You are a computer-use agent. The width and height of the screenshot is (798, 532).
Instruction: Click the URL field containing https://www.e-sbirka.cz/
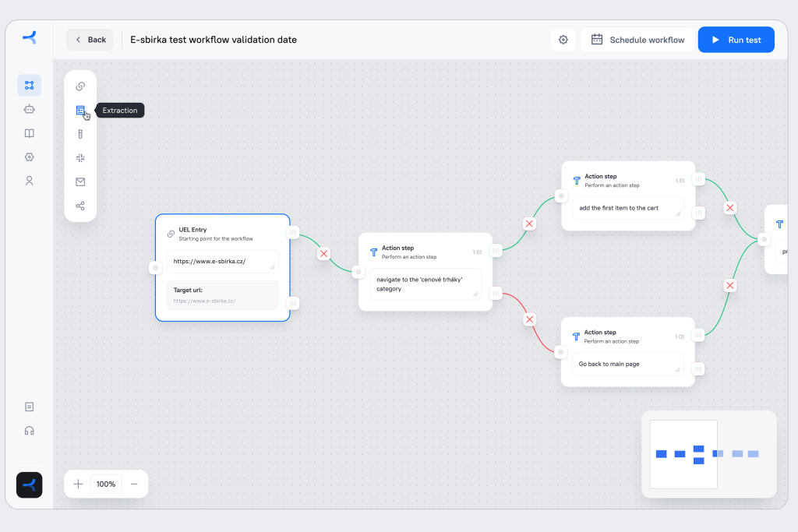(222, 262)
